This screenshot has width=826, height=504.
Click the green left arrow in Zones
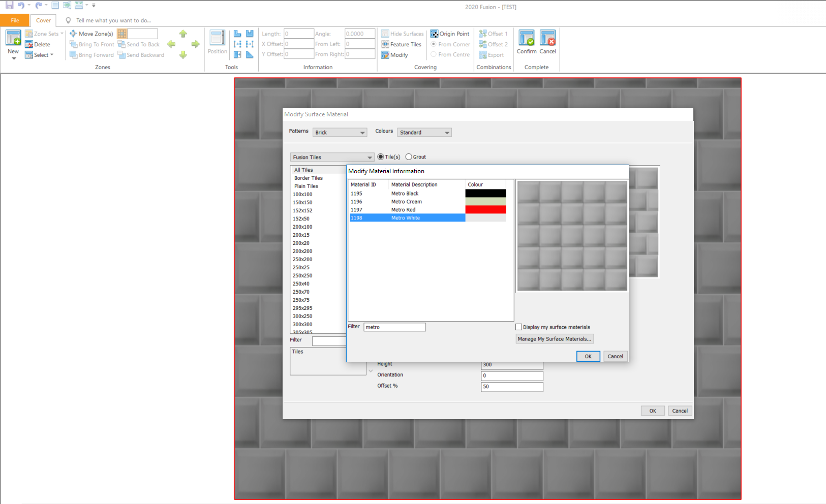tap(171, 44)
